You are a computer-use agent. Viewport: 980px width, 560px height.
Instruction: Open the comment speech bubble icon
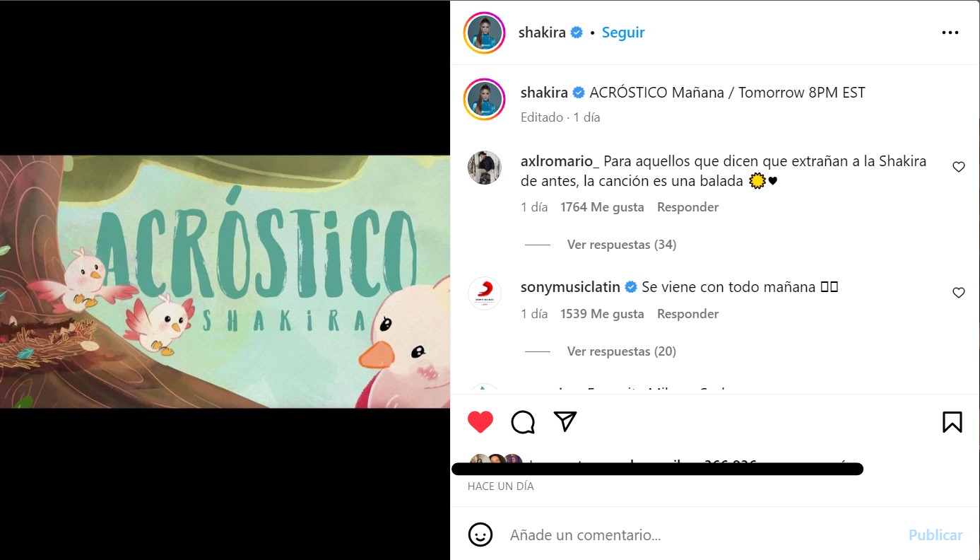tap(523, 422)
